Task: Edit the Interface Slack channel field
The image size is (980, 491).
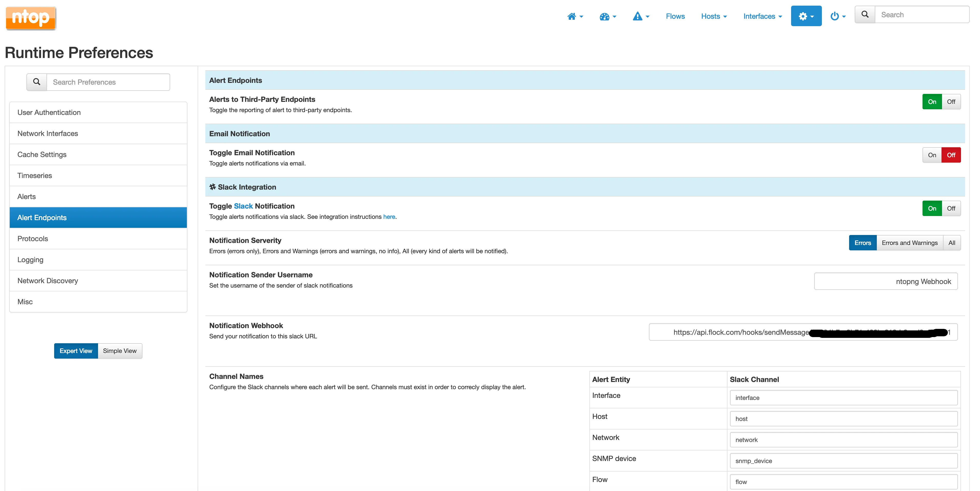Action: pos(843,397)
